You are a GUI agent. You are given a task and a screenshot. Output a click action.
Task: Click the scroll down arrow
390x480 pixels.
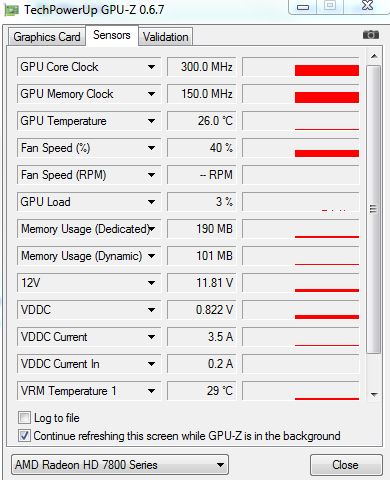click(374, 394)
